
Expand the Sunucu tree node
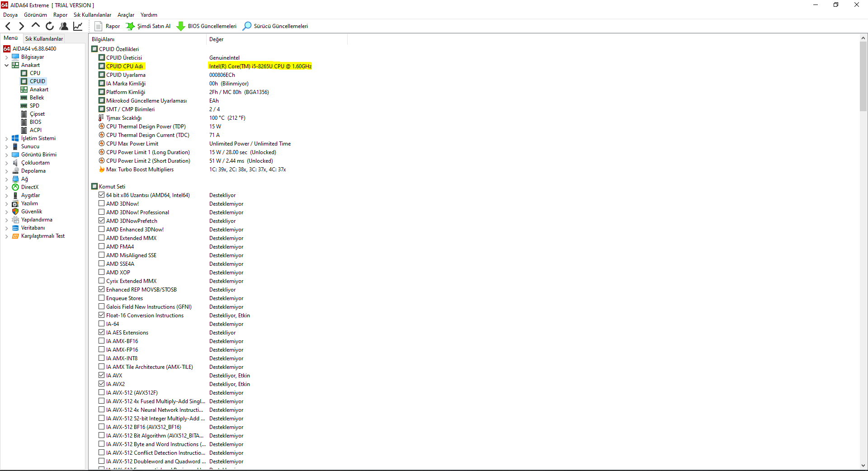click(6, 147)
